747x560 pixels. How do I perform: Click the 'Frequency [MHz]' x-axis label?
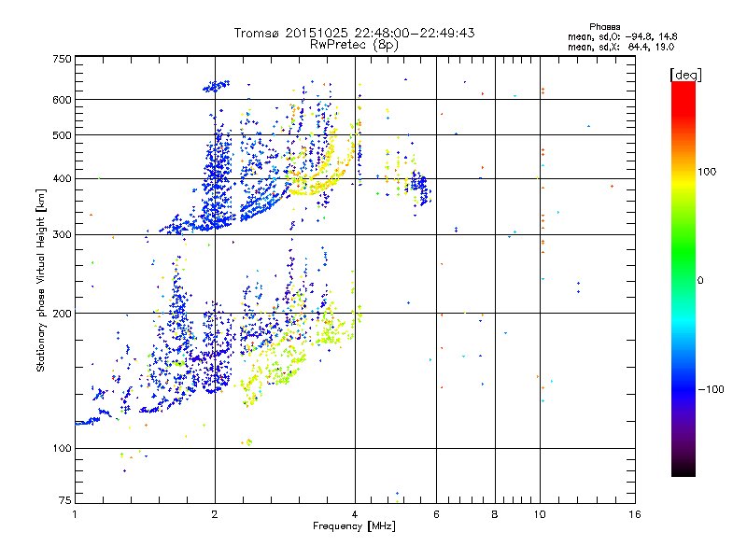click(354, 526)
